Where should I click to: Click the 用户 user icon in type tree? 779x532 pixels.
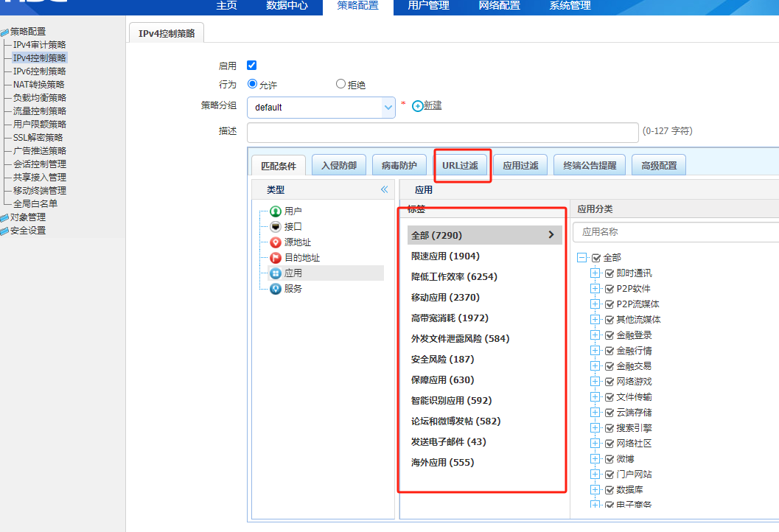(275, 211)
